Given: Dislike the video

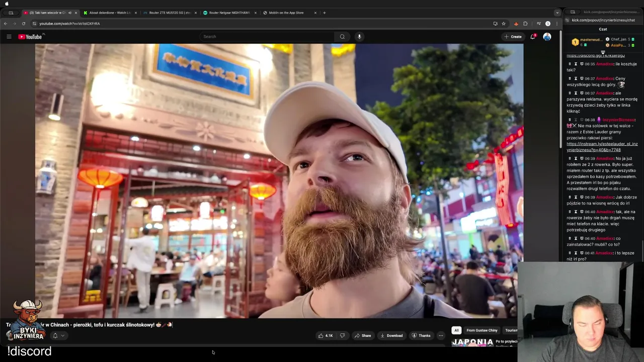Looking at the screenshot, I should click(343, 335).
